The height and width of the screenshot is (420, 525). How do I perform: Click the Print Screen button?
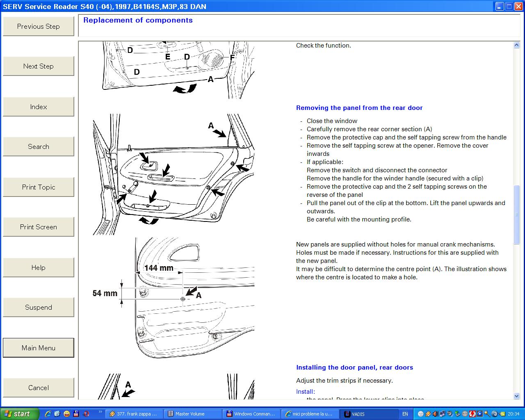(39, 227)
